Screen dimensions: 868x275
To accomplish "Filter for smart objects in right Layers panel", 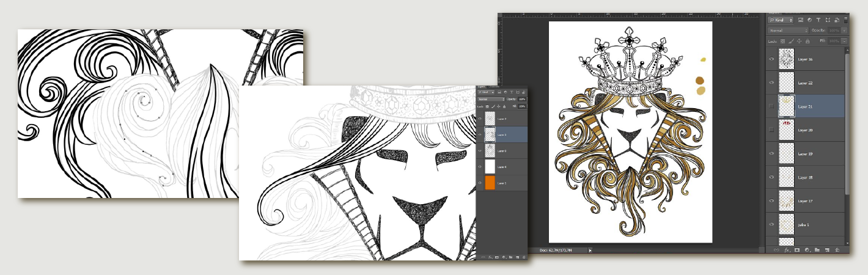I will [x=836, y=20].
